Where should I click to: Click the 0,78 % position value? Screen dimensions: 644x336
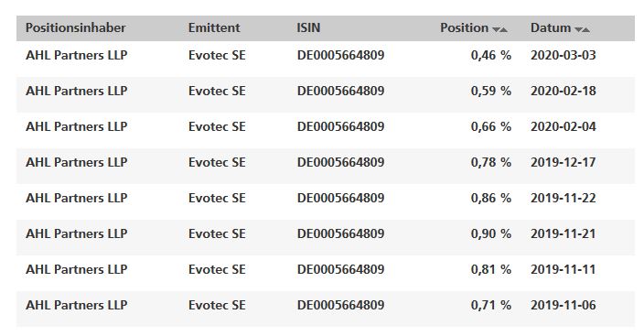pos(491,162)
